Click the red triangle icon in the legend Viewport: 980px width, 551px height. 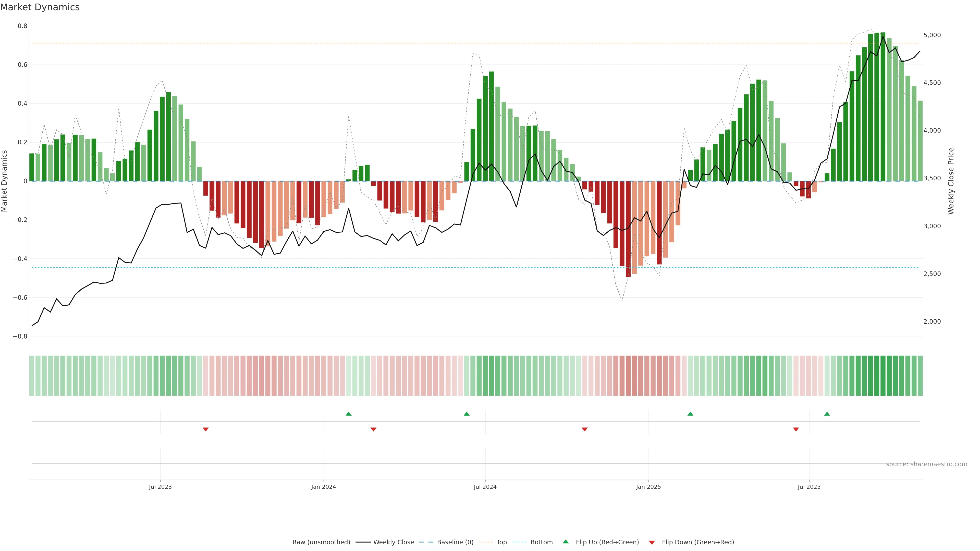(652, 543)
